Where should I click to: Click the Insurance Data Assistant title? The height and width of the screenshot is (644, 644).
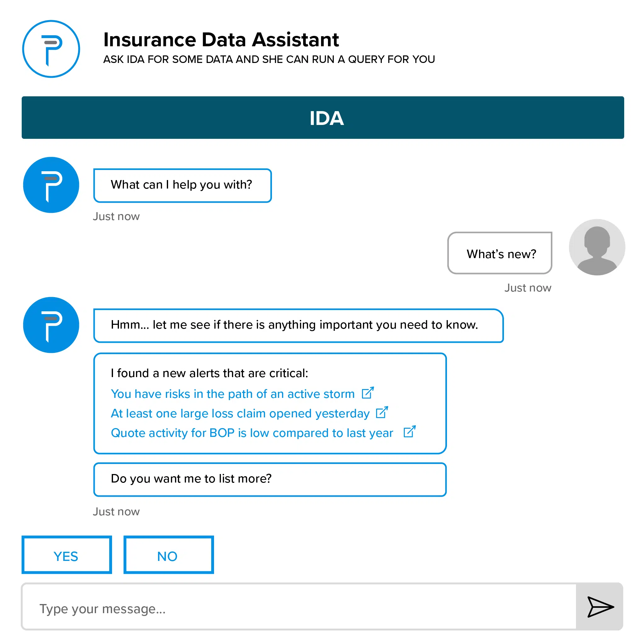point(221,40)
